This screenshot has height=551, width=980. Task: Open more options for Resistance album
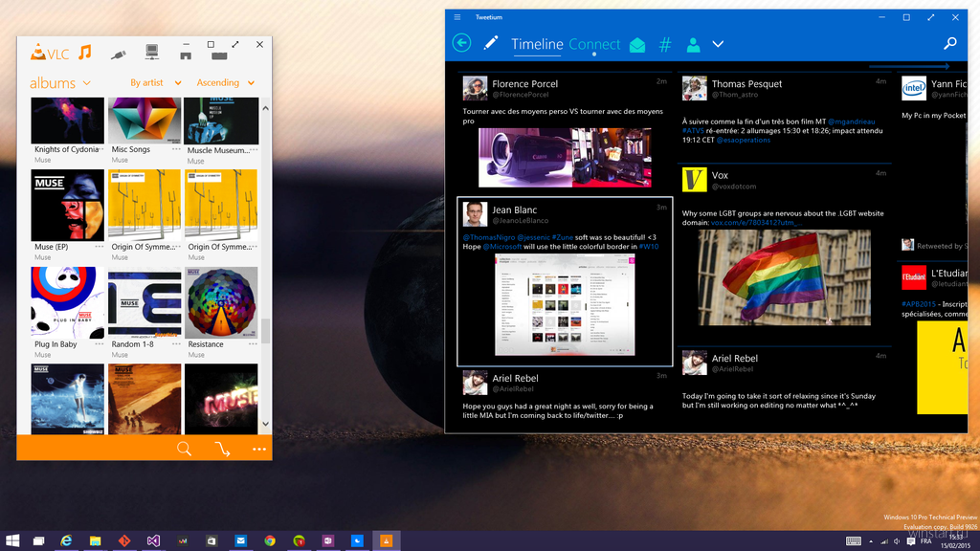tap(253, 344)
